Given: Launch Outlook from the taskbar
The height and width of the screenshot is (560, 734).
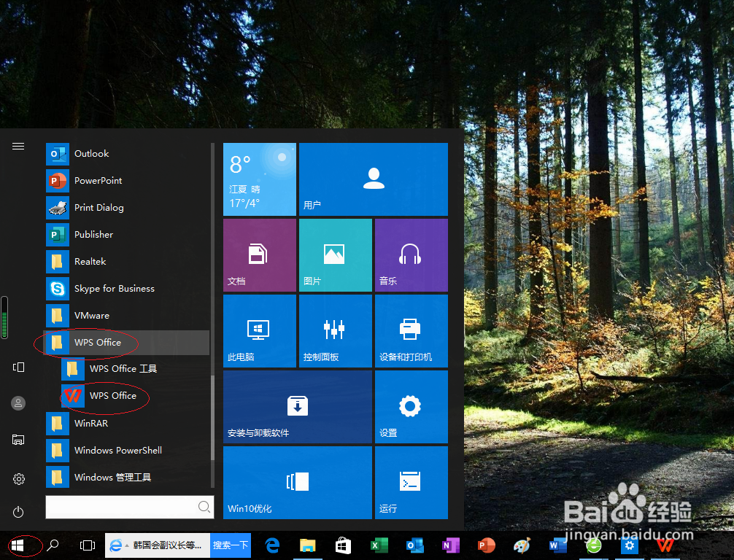Looking at the screenshot, I should click(414, 545).
